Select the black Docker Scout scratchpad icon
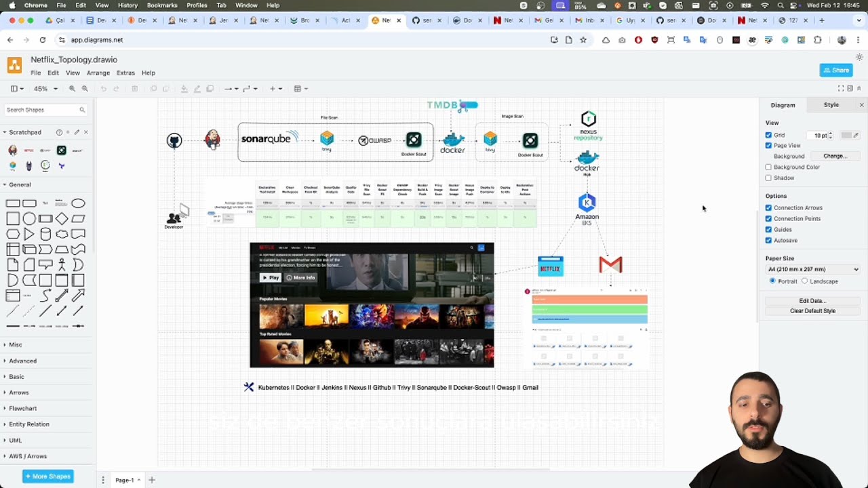 62,150
